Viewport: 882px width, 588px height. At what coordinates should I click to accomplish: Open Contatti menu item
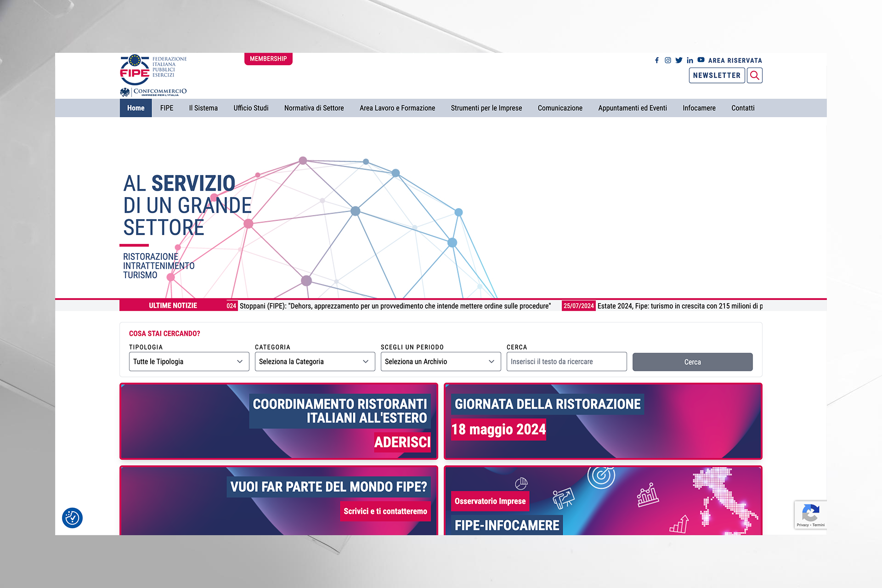[743, 108]
